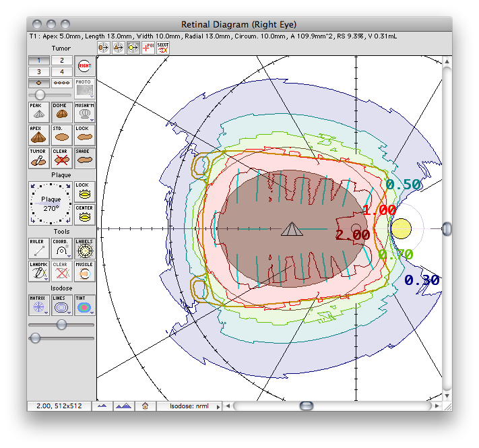The width and height of the screenshot is (479, 448).
Task: Select the Dome tumor shape
Action: point(62,112)
